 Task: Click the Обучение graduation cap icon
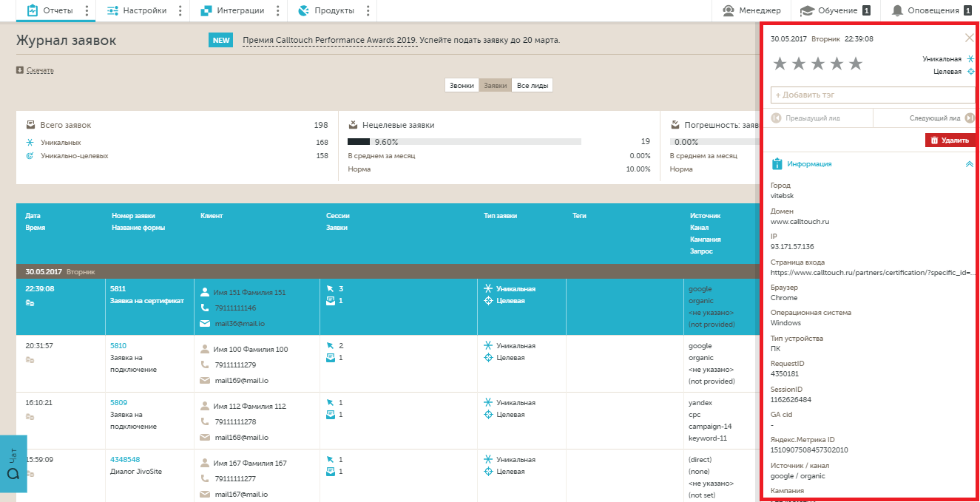pyautogui.click(x=807, y=10)
